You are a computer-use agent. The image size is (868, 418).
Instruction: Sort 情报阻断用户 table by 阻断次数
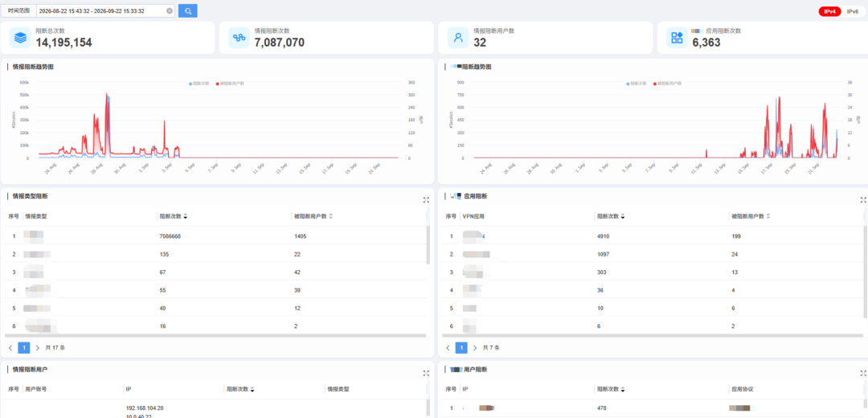click(x=252, y=389)
